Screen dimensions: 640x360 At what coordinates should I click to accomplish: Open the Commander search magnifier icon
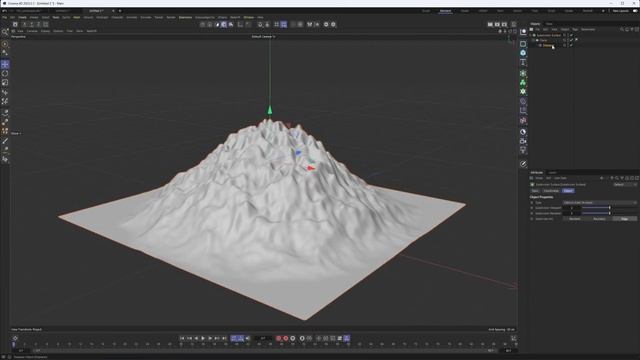pos(5,32)
